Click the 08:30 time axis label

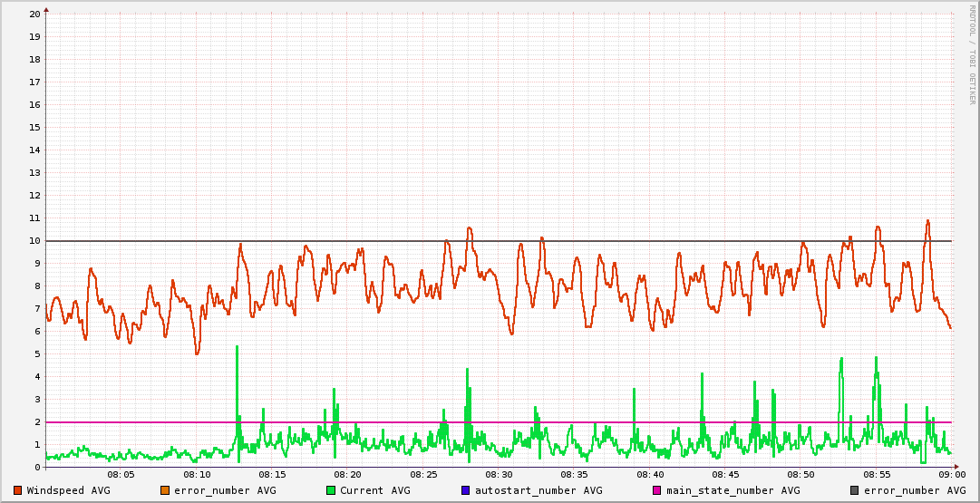499,475
